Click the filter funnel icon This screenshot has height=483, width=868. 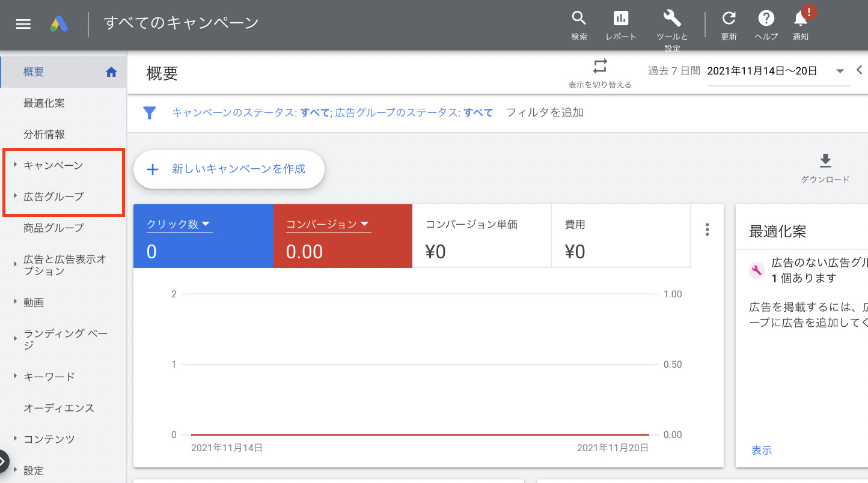150,113
